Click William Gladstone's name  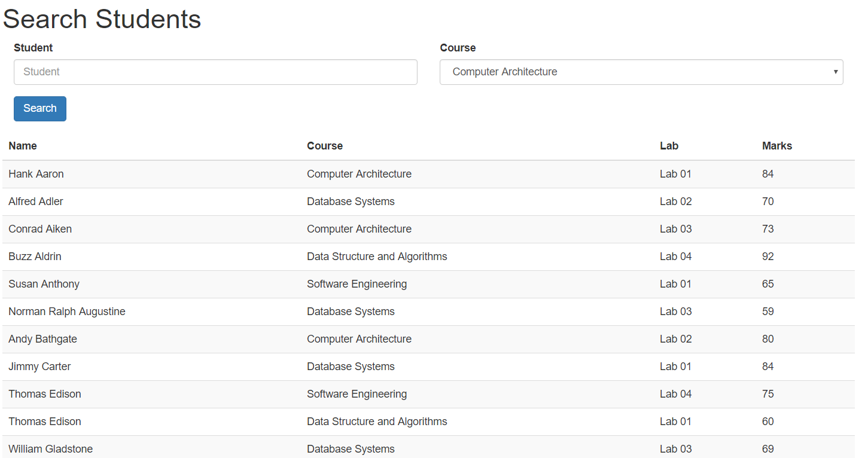[50, 449]
